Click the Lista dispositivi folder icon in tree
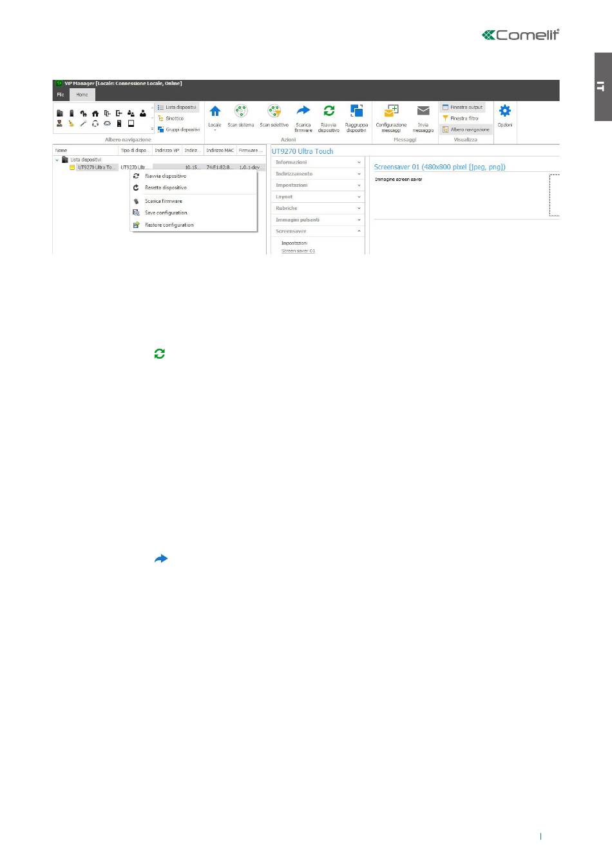This screenshot has height=868, width=612. pyautogui.click(x=65, y=160)
